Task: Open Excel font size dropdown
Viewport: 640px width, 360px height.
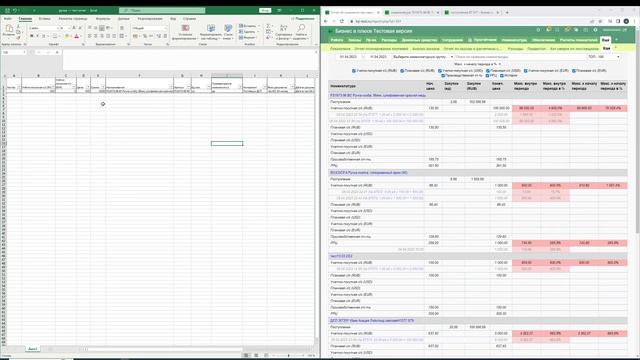Action: pyautogui.click(x=68, y=28)
